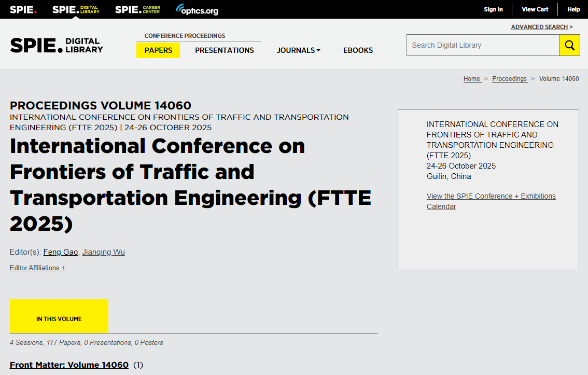The height and width of the screenshot is (375, 588).
Task: Open View Cart
Action: pyautogui.click(x=535, y=9)
